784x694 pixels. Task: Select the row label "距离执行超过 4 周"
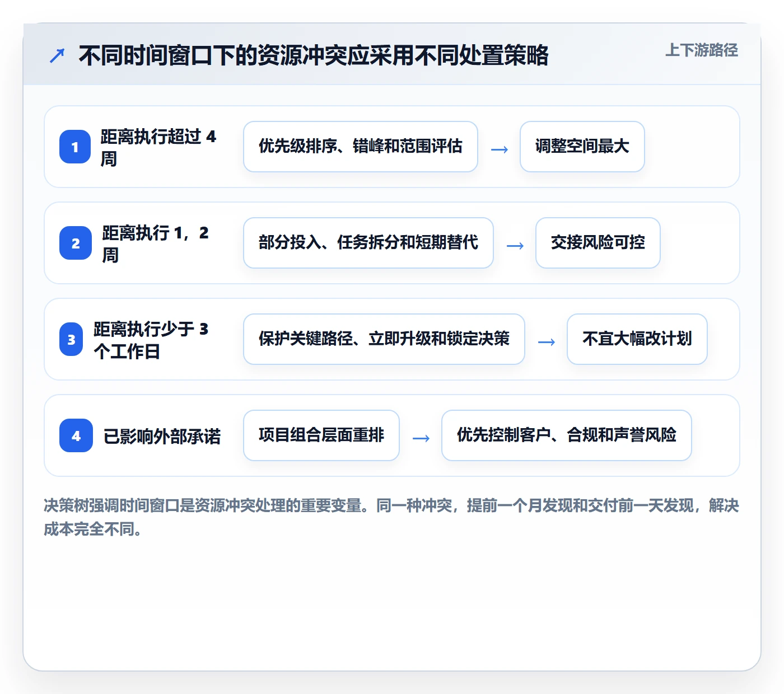coord(158,147)
